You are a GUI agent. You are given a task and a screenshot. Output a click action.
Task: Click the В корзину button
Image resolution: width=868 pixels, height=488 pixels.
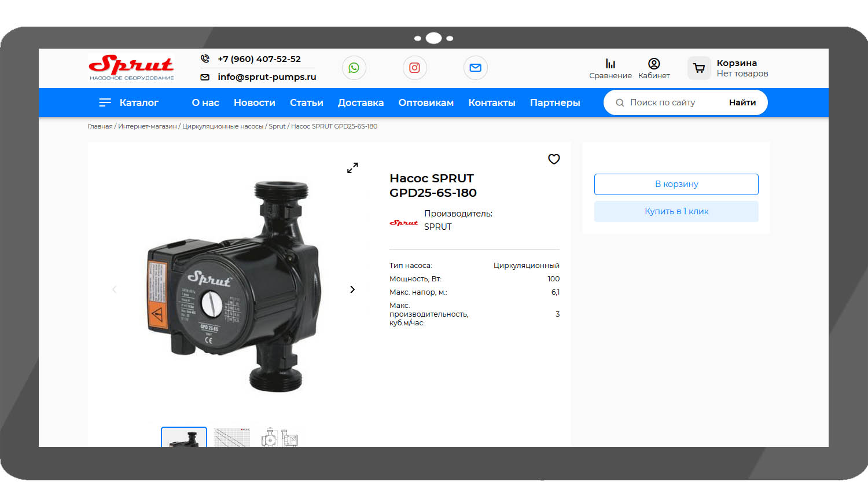click(x=676, y=184)
